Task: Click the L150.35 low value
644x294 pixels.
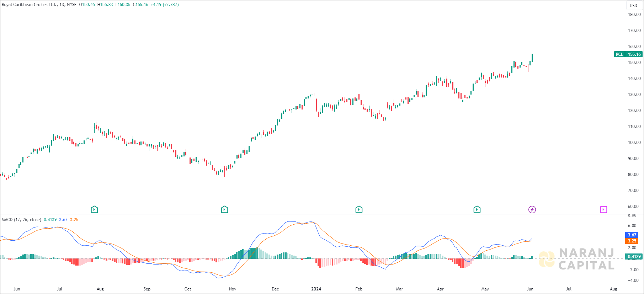Action: click(x=123, y=5)
